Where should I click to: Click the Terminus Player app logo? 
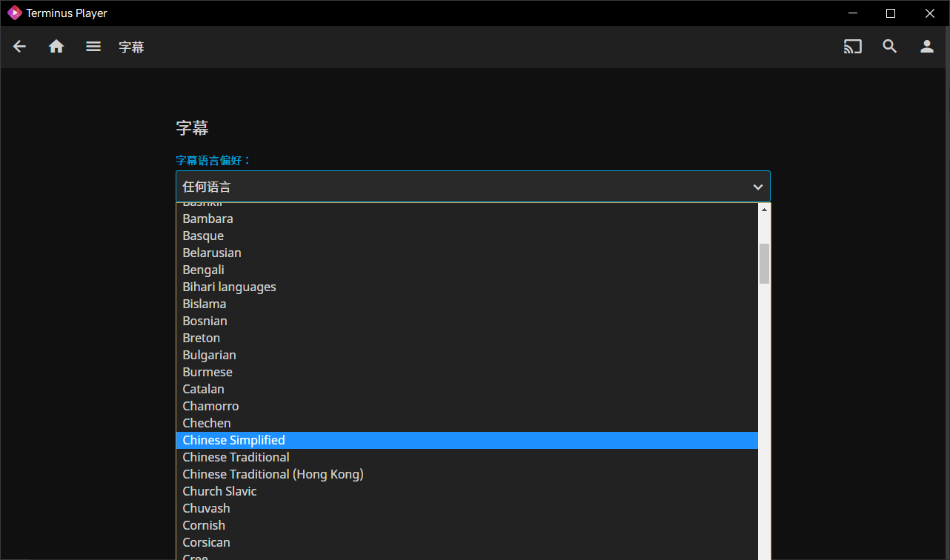(14, 13)
